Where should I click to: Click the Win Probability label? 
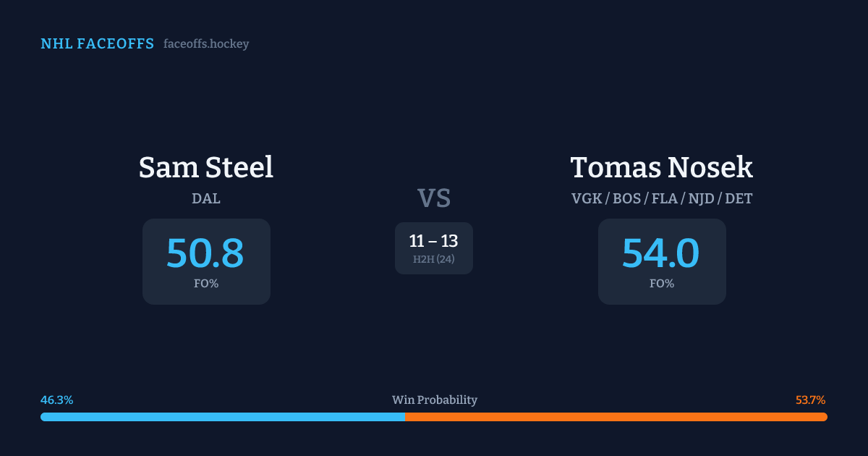[x=435, y=400]
